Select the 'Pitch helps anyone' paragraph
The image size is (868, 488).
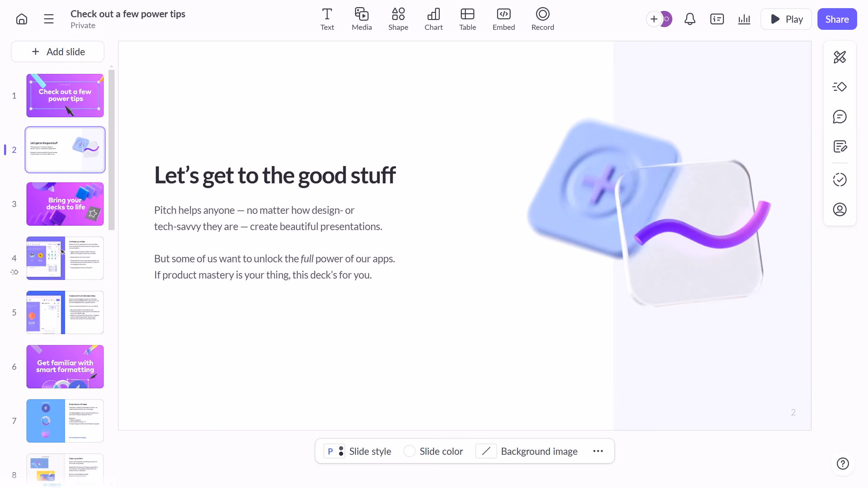268,218
